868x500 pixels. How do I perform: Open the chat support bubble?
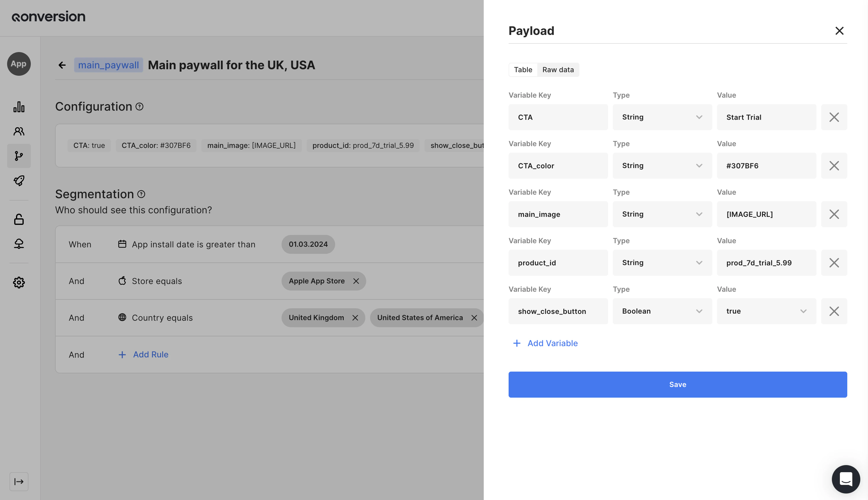tap(846, 479)
